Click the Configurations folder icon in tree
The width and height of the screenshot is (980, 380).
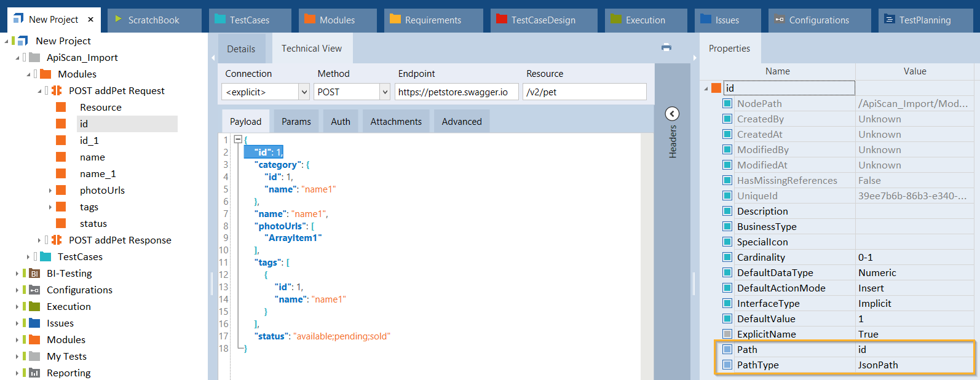[35, 290]
